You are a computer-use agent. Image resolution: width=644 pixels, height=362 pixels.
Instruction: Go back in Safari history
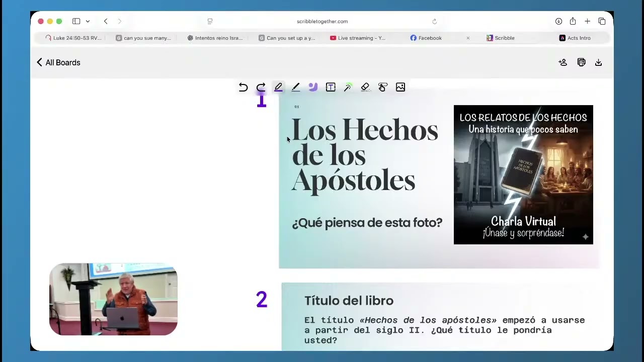point(106,21)
